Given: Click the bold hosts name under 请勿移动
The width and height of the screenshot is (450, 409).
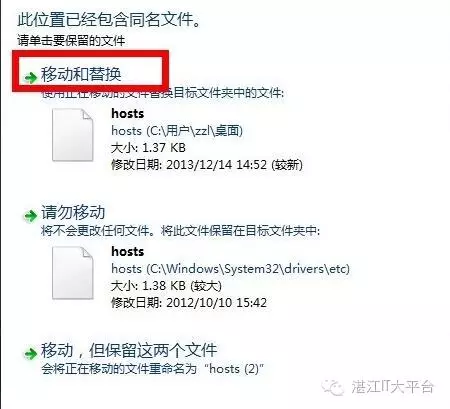Looking at the screenshot, I should point(128,251).
